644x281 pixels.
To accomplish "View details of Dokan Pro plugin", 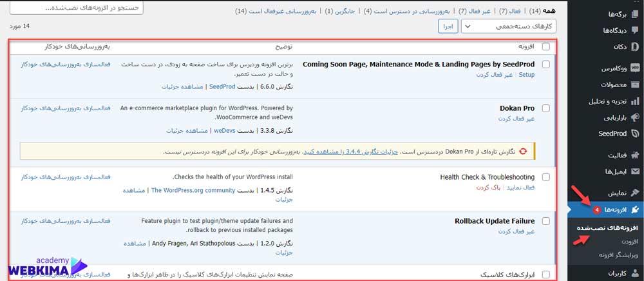I will [x=187, y=131].
